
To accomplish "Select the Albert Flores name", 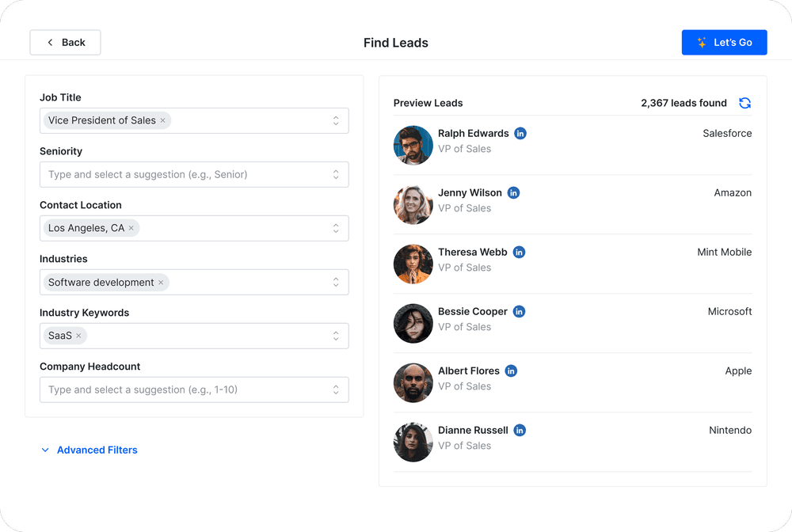I will pyautogui.click(x=469, y=371).
